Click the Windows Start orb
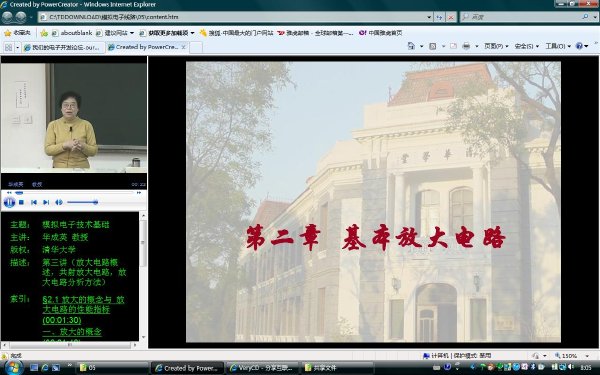Image resolution: width=600 pixels, height=375 pixels. 13,368
